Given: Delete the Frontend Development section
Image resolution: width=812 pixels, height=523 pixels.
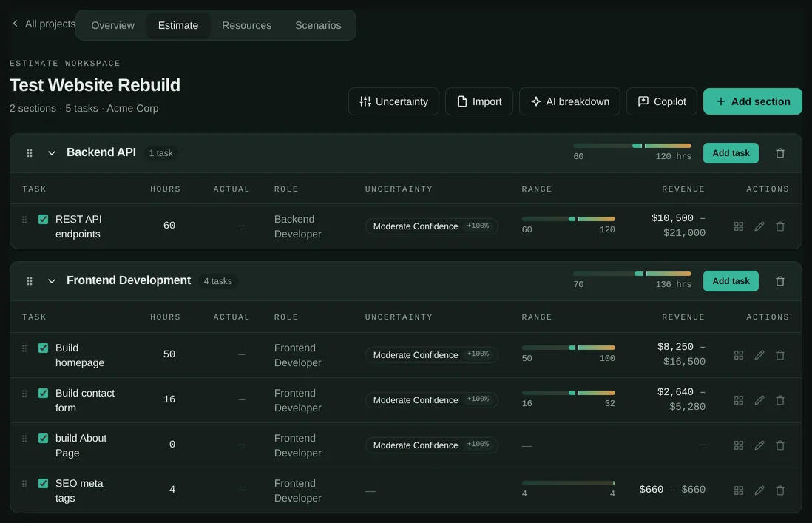Looking at the screenshot, I should pos(780,281).
